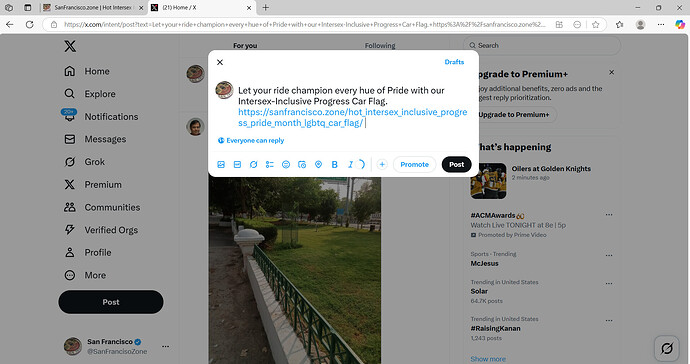
Task: Open the park photo in the feed
Action: tap(295, 270)
